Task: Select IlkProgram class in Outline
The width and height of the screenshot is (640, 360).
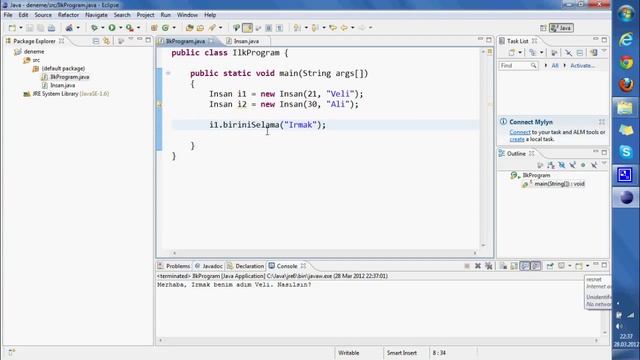Action: click(531, 176)
